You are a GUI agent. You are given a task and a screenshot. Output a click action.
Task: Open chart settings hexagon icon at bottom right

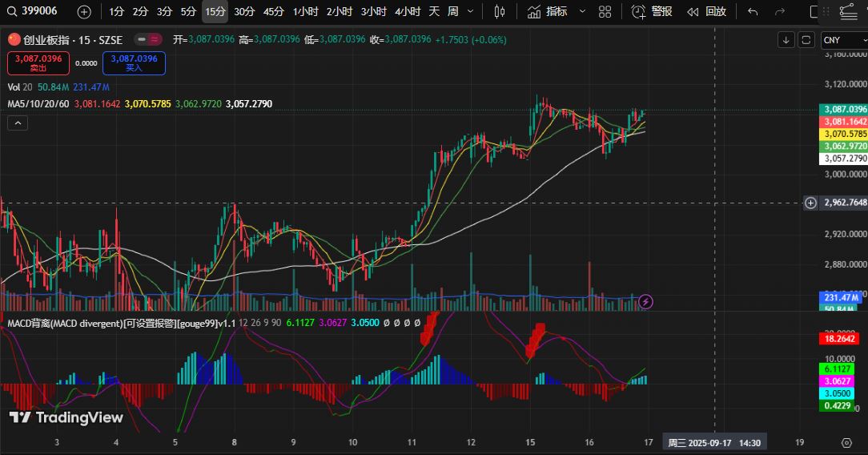[x=846, y=442]
